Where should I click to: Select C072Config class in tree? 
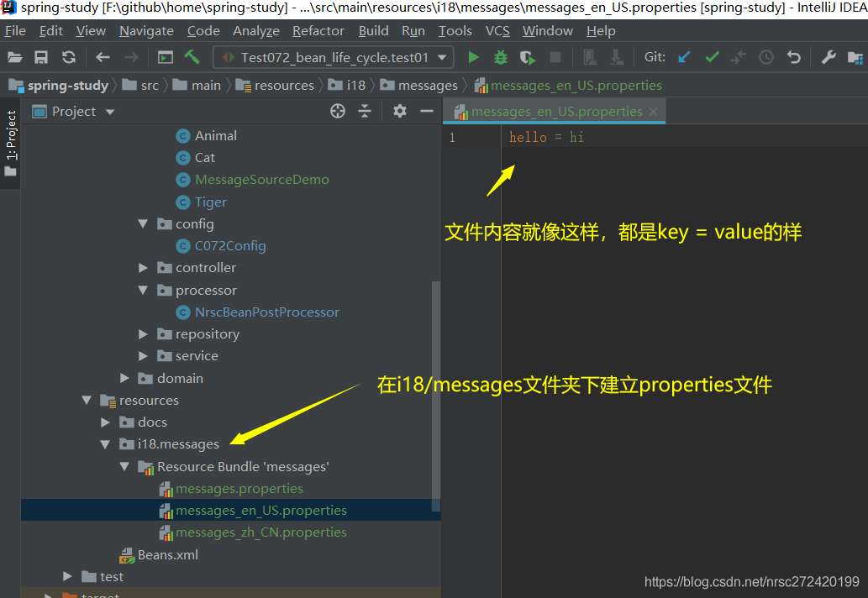pyautogui.click(x=230, y=246)
